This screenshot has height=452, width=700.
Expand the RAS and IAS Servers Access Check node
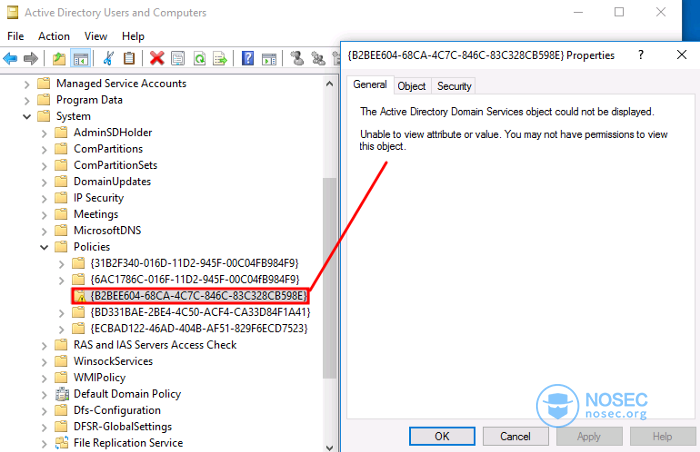[44, 345]
